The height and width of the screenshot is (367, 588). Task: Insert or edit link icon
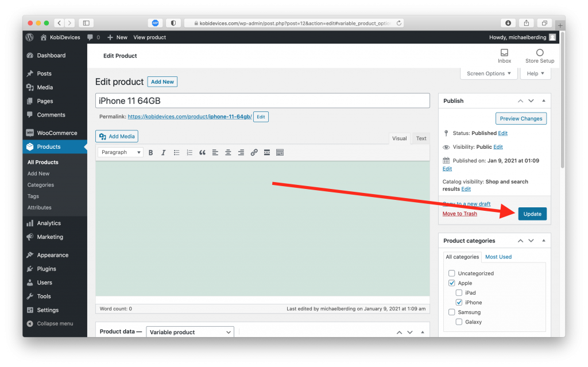(x=254, y=152)
